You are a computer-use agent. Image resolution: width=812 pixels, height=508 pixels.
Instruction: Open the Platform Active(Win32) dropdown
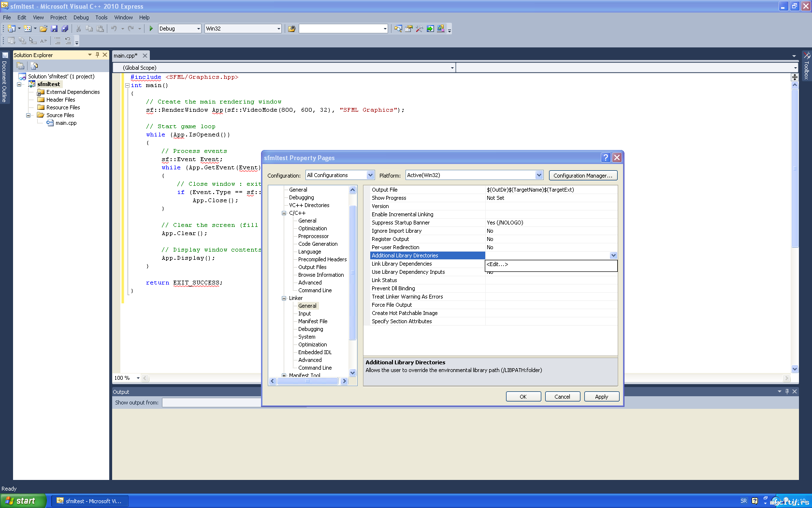pos(539,175)
